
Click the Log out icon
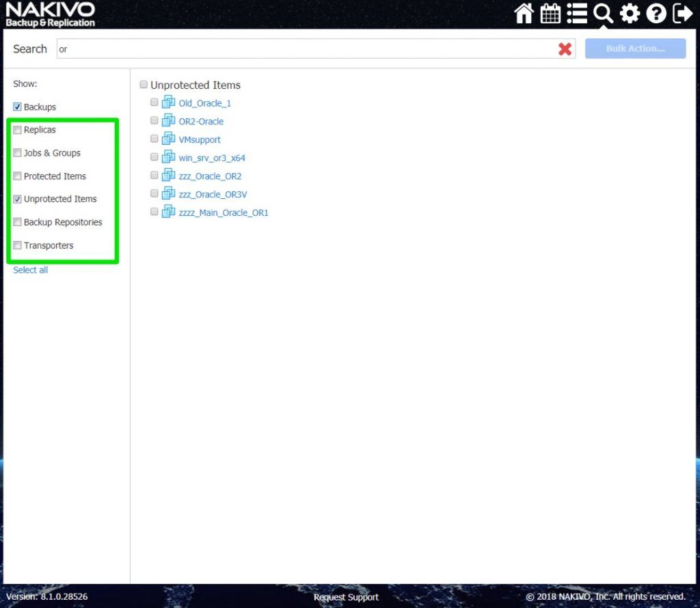683,14
